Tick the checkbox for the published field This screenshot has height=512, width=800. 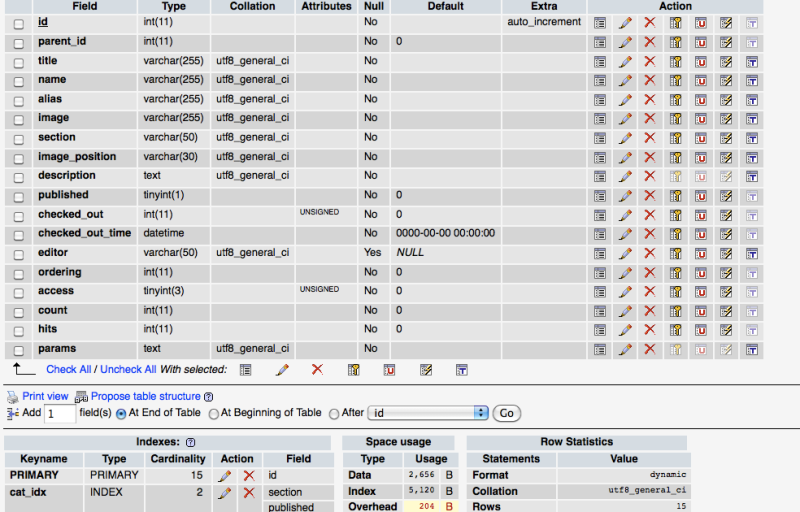click(18, 196)
